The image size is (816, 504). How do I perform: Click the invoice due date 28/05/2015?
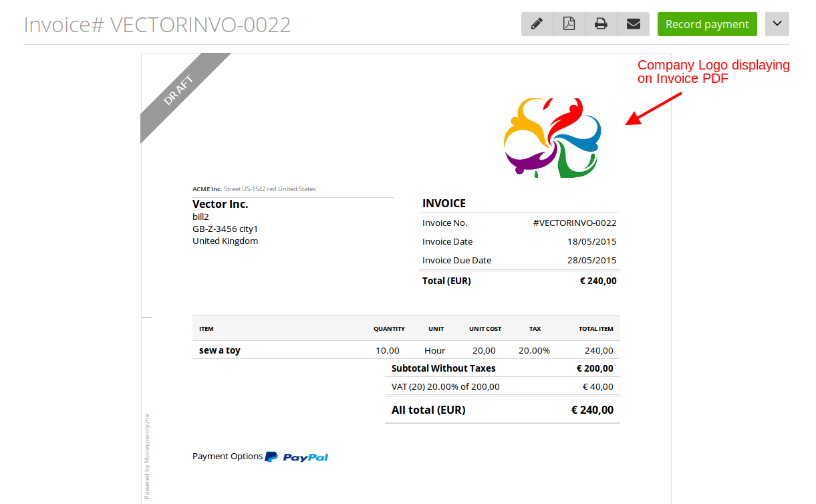pyautogui.click(x=592, y=261)
